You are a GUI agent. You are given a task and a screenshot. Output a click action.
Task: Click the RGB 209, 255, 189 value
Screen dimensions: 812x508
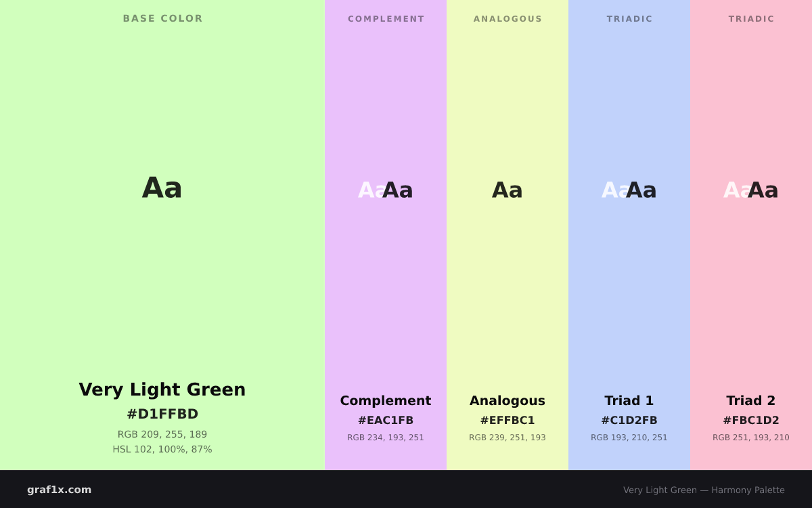162,434
